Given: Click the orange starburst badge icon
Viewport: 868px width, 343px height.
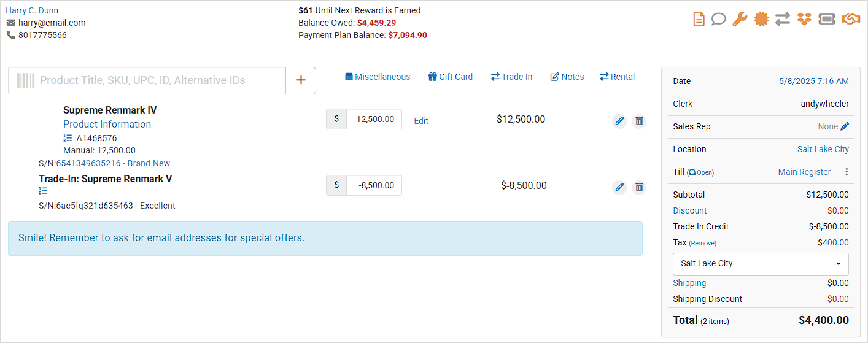Looking at the screenshot, I should 761,19.
